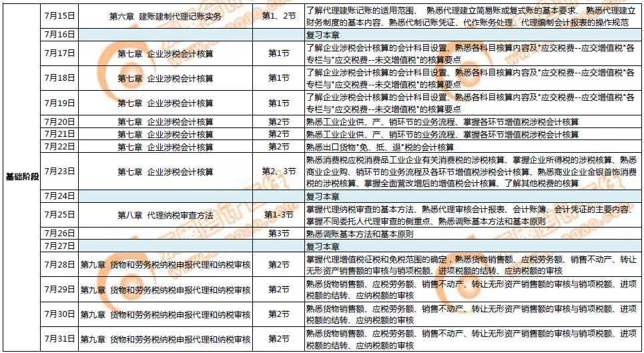Select the 7月15日 date cell
Viewport: 644px width, 353px height.
59,16
